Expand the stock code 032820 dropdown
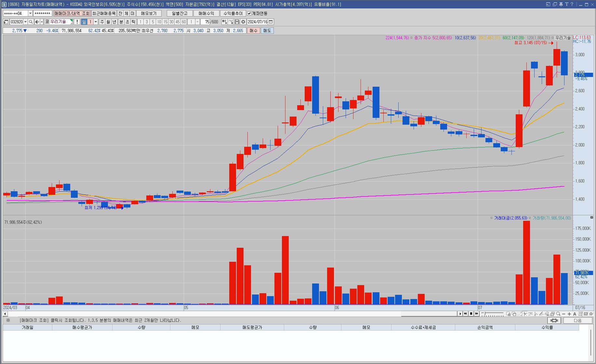Viewport: 596px width, 364px height. [x=26, y=22]
